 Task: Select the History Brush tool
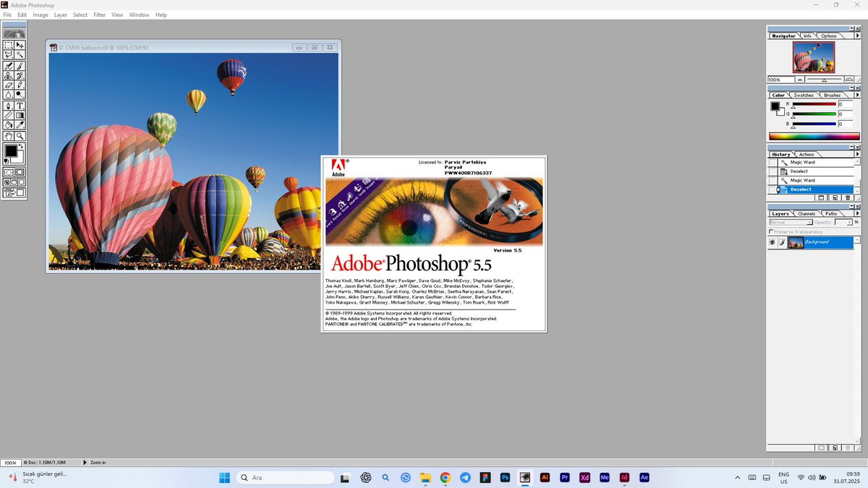(20, 76)
